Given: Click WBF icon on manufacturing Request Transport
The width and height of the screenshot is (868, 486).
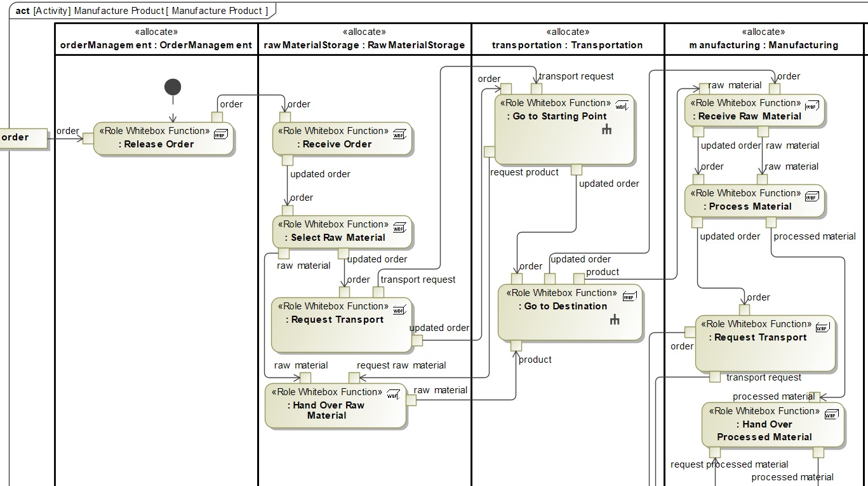Looking at the screenshot, I should (x=822, y=327).
